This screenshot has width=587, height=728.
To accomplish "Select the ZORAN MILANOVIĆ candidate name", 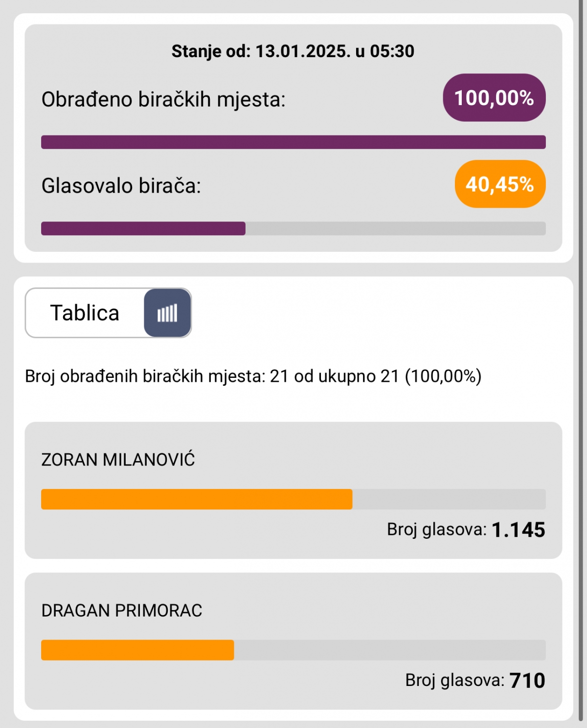I will click(x=118, y=460).
